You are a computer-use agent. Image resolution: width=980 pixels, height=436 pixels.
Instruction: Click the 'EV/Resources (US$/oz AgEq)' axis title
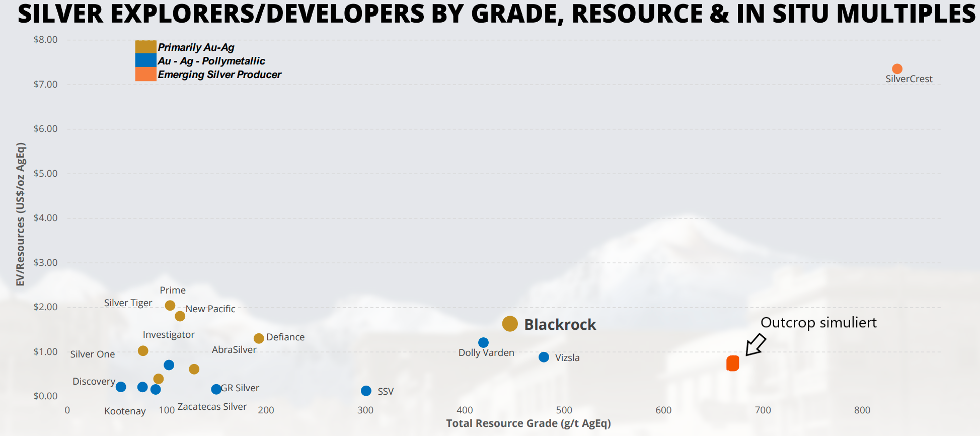coord(20,214)
